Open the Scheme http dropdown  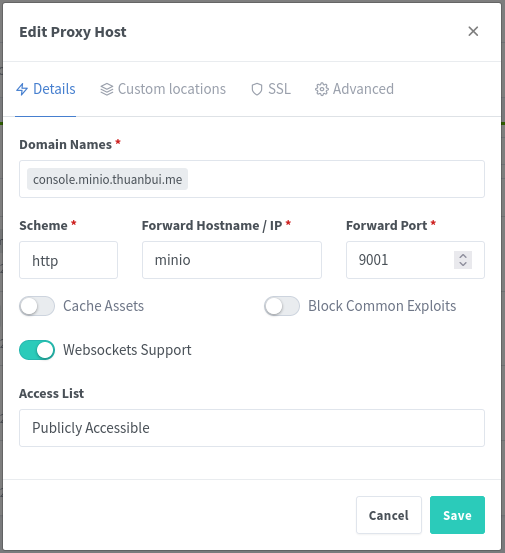coord(68,260)
